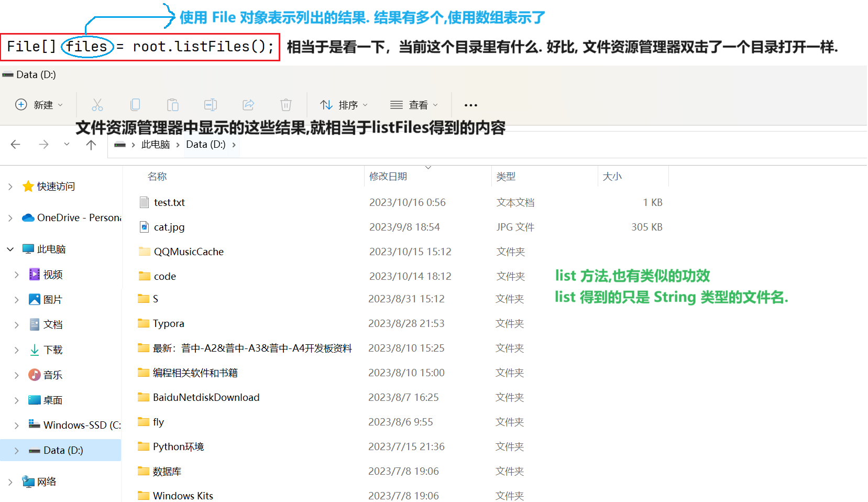Expand OneDrive - Personal tree node
868x502 pixels.
(x=10, y=217)
